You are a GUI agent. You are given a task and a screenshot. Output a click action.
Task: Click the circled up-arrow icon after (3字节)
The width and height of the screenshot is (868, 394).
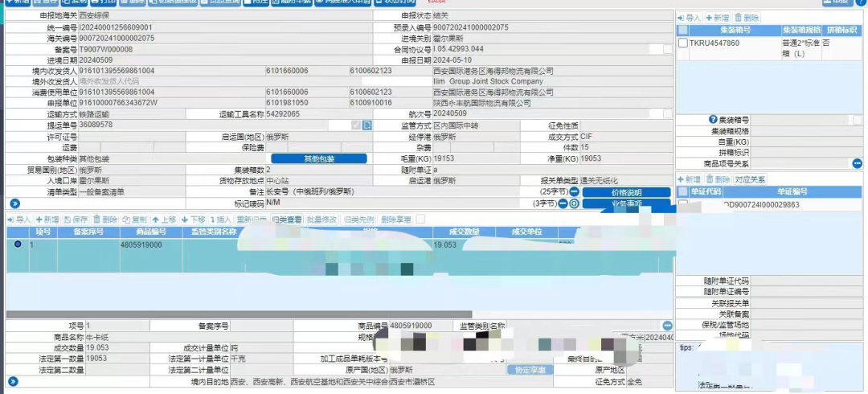(574, 203)
